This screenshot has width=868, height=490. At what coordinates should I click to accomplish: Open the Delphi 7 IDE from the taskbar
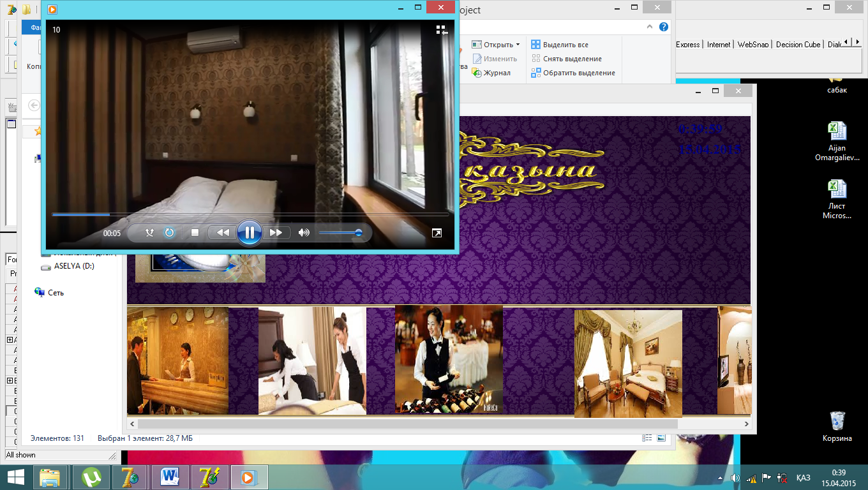click(x=130, y=477)
